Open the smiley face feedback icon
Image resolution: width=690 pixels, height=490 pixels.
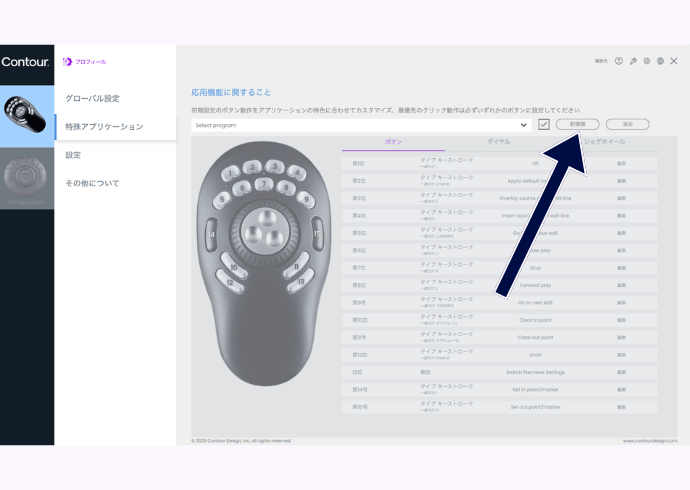(619, 61)
